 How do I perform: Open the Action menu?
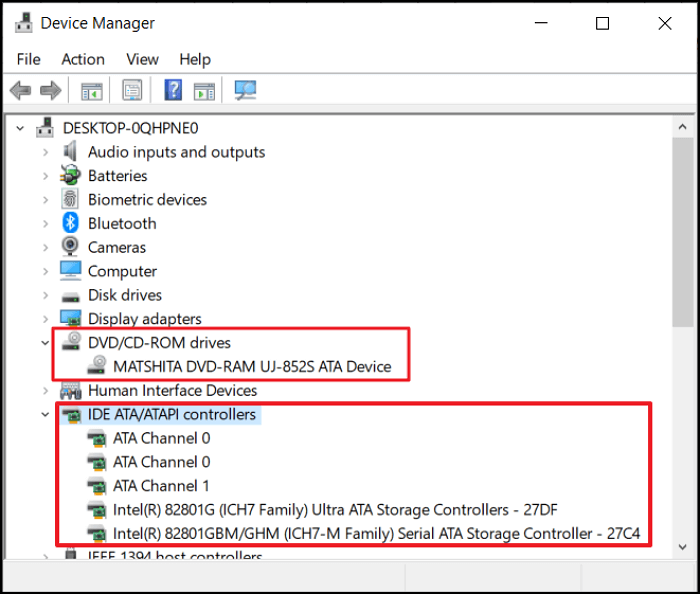(x=83, y=59)
